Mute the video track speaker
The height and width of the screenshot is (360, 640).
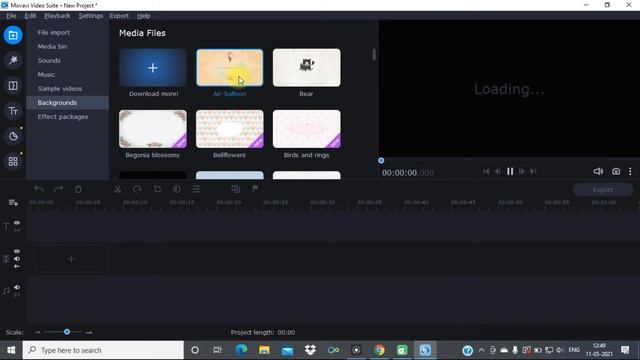(17, 259)
